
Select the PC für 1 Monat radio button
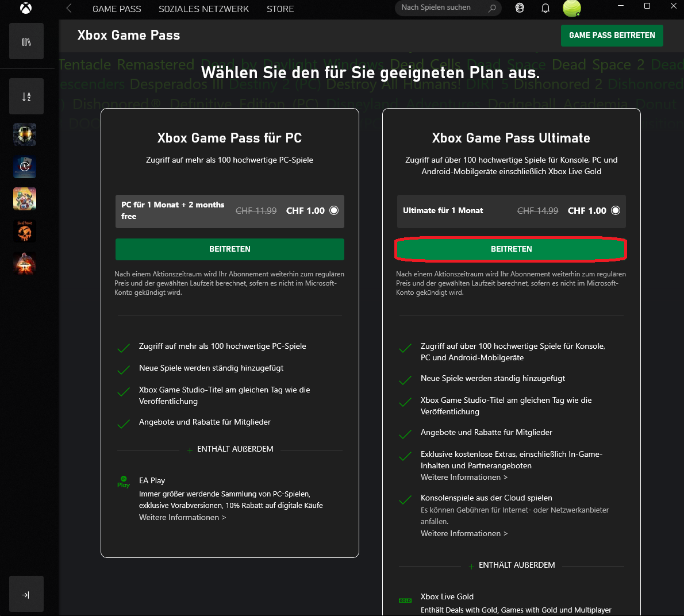334,210
